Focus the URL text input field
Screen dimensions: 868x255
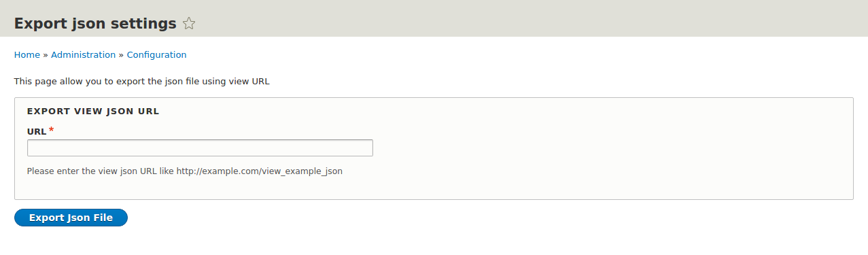200,148
